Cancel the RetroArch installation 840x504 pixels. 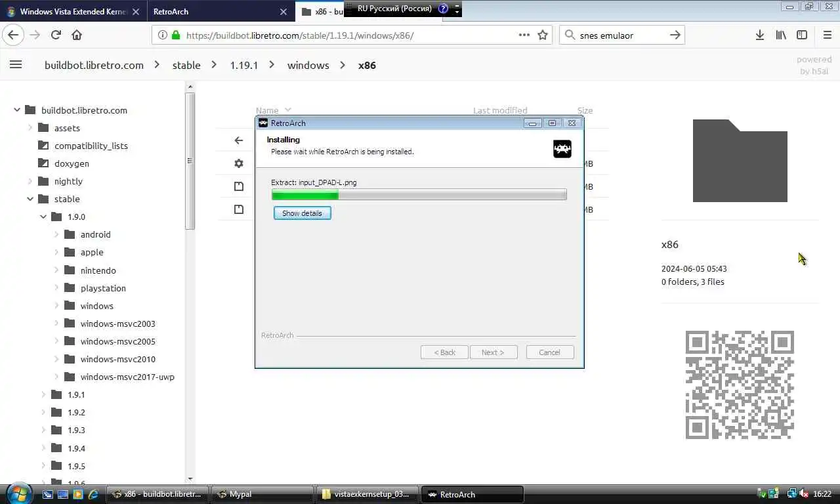549,352
